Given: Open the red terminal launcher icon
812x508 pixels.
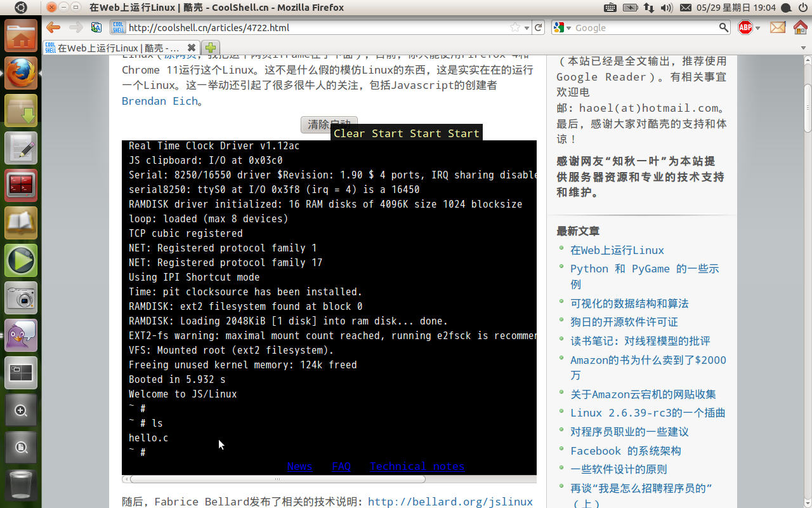Looking at the screenshot, I should coord(21,185).
